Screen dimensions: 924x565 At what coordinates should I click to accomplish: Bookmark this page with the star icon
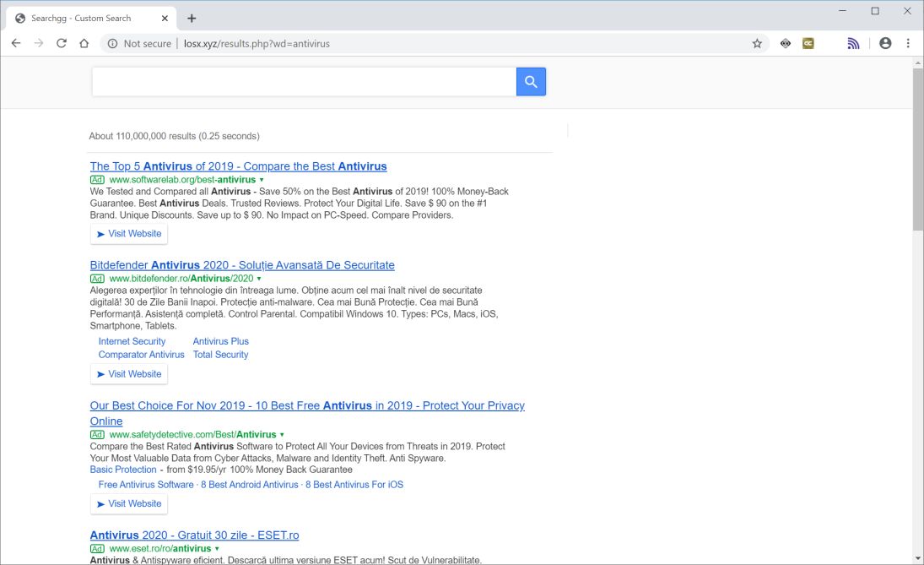[x=757, y=44]
